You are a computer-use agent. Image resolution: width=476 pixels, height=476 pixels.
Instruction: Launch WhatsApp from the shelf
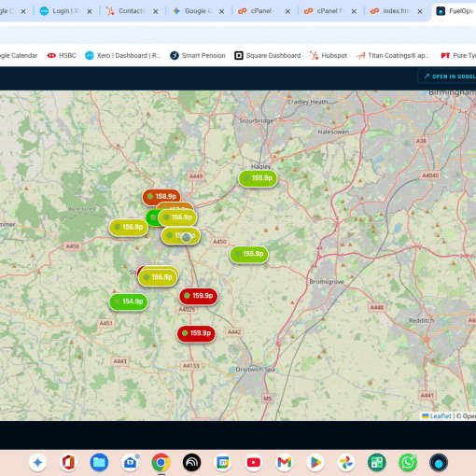coord(408,463)
